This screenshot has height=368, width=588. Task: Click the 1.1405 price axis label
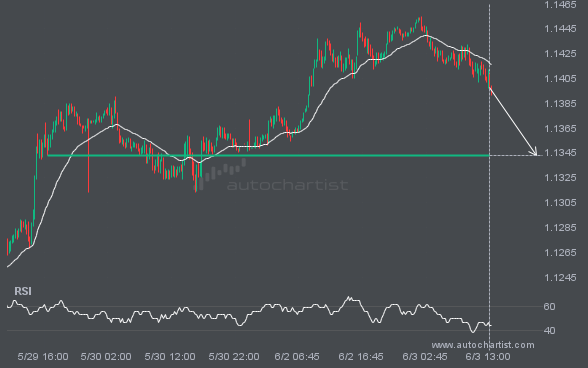coord(560,78)
